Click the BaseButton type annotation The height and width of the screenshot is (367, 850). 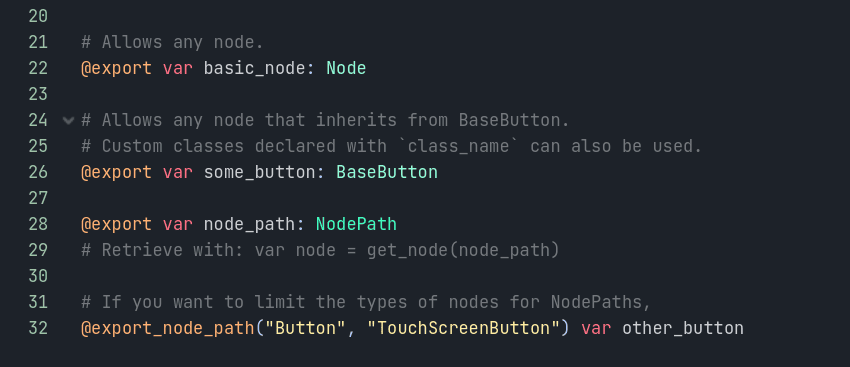[387, 172]
